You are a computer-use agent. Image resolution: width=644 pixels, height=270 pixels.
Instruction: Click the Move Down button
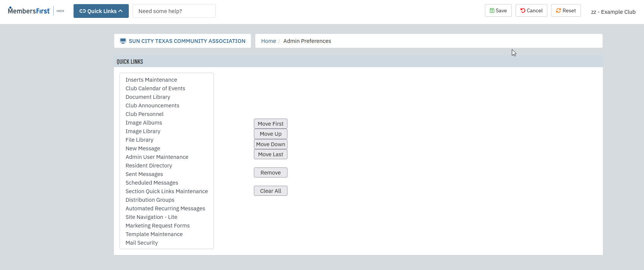click(270, 144)
